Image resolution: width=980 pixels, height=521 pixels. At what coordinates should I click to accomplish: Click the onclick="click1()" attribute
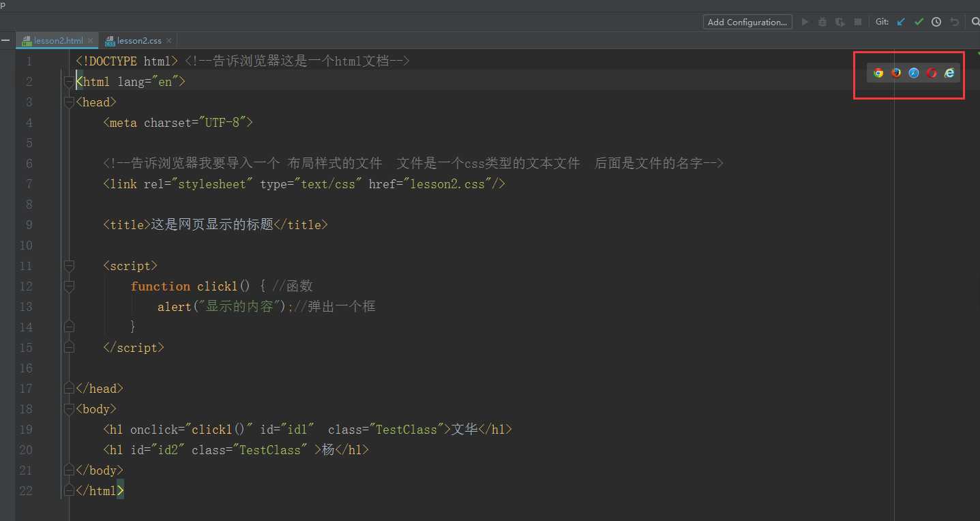coord(192,430)
